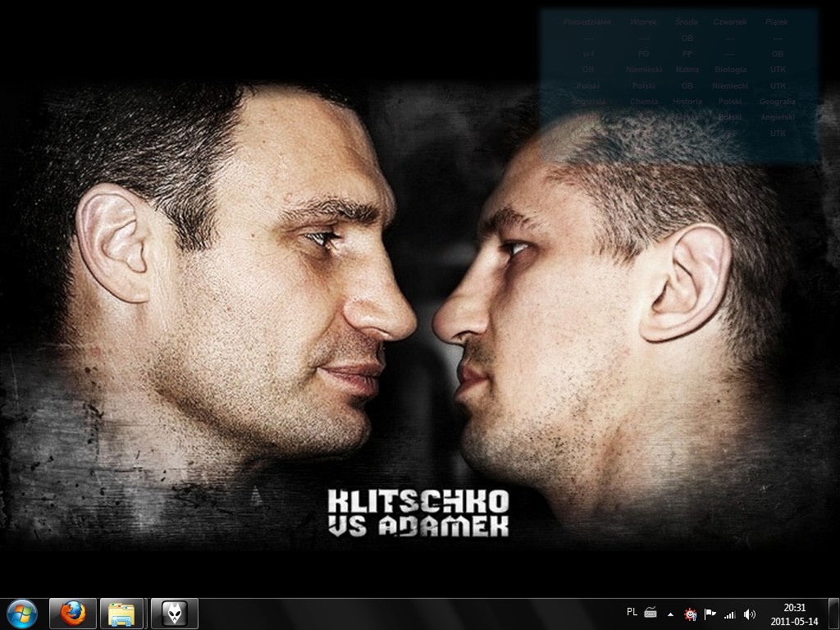Click the Matma entry in the timetable
Viewport: 840px width, 630px height.
(x=687, y=70)
